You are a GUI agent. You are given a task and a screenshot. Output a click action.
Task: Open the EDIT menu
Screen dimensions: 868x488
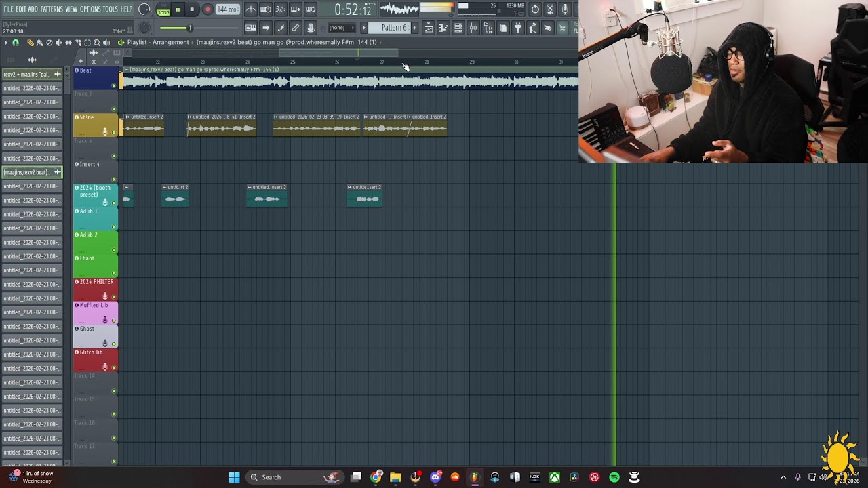point(20,9)
